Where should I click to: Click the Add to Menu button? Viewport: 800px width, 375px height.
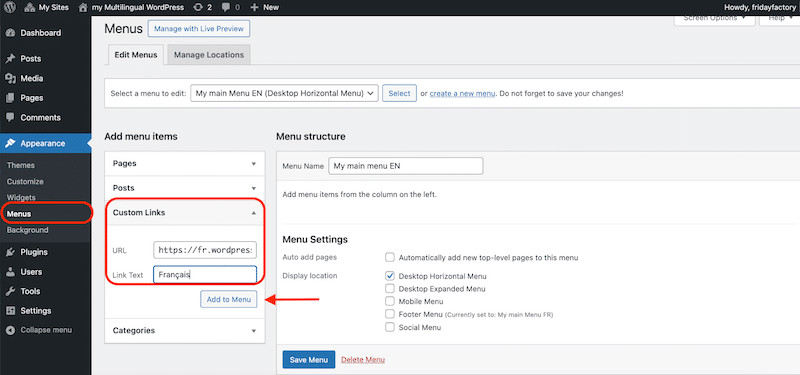point(229,299)
